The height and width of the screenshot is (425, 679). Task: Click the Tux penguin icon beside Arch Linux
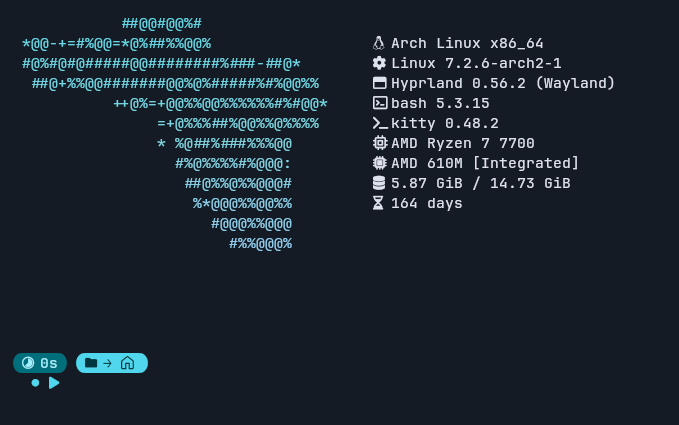pos(378,43)
